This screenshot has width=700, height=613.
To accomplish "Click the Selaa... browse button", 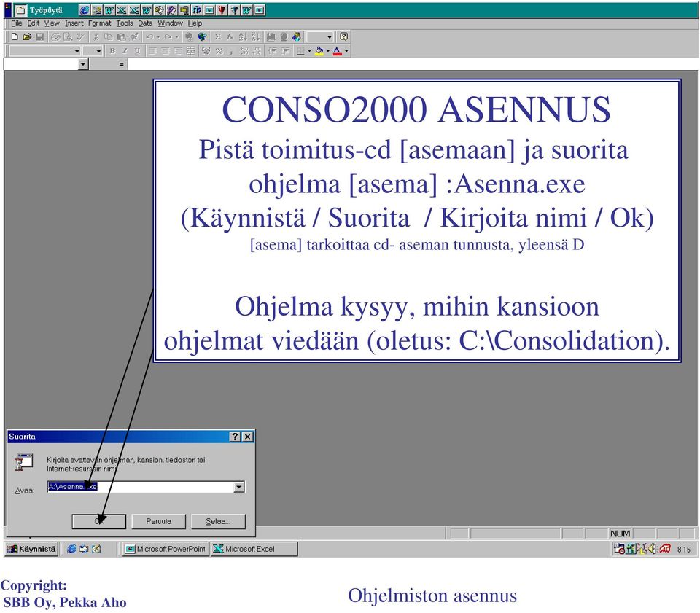I will point(218,521).
